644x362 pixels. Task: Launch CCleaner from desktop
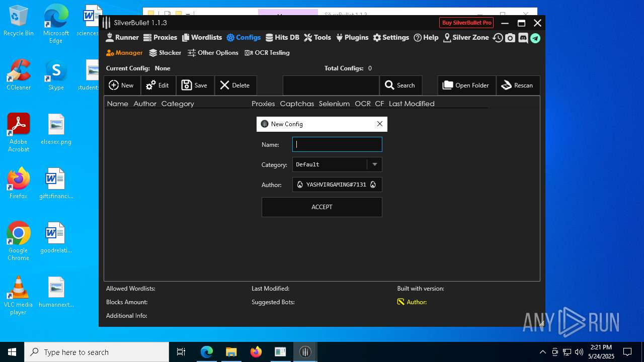pos(19,75)
